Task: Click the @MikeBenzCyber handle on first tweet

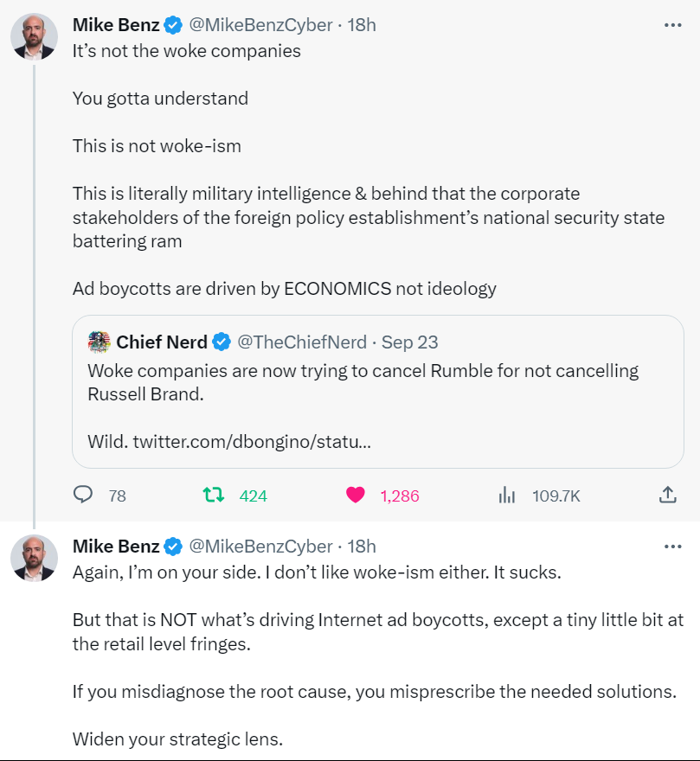Action: pos(260,25)
